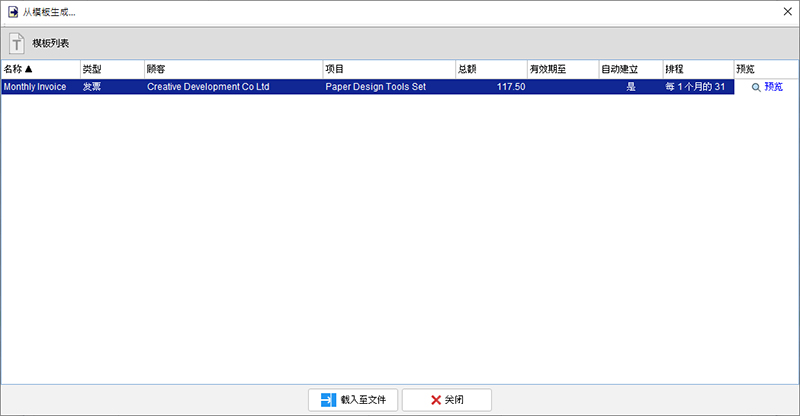The image size is (800, 416).
Task: Close the 从模板生成 dialog window
Action: click(787, 11)
